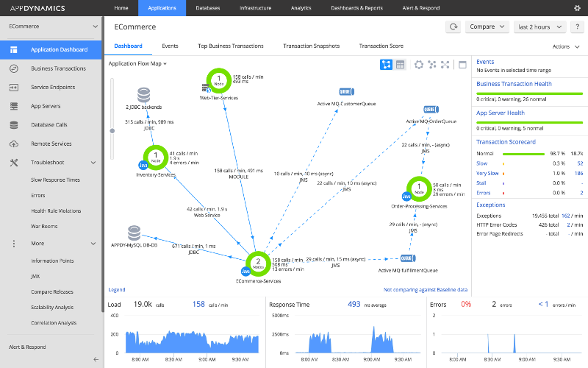The width and height of the screenshot is (588, 368).
Task: Open the Compare dropdown
Action: coord(487,26)
